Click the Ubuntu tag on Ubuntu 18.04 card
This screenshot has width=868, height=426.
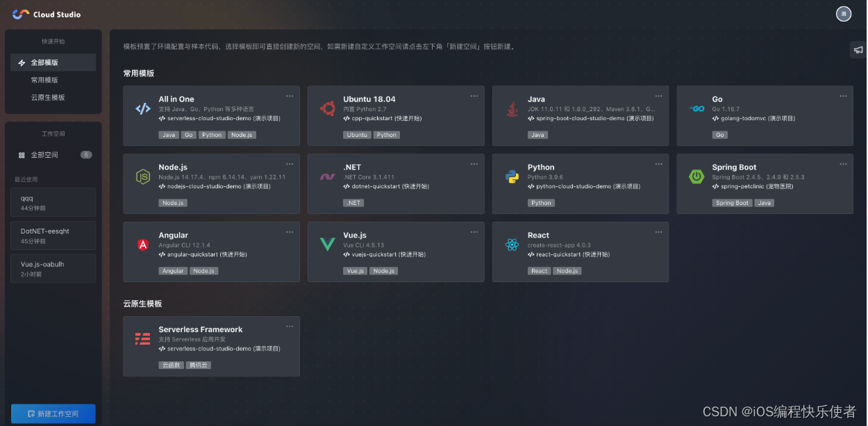pos(357,135)
